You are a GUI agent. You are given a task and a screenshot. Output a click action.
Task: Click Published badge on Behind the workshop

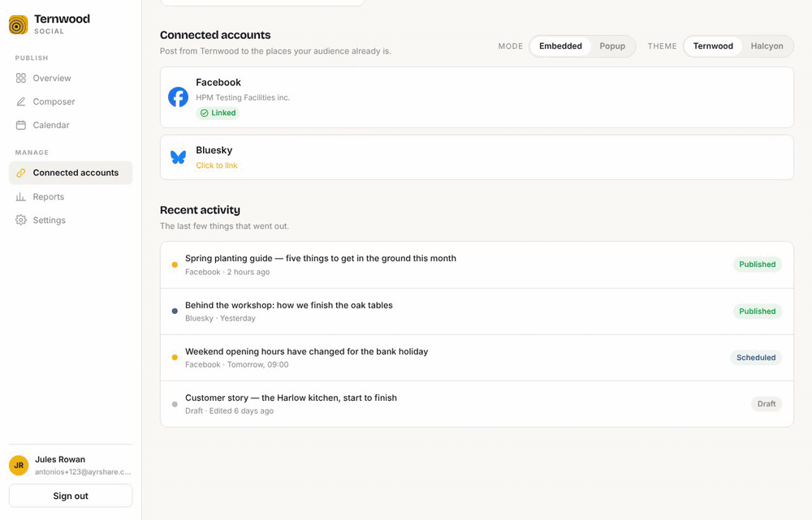coord(757,311)
